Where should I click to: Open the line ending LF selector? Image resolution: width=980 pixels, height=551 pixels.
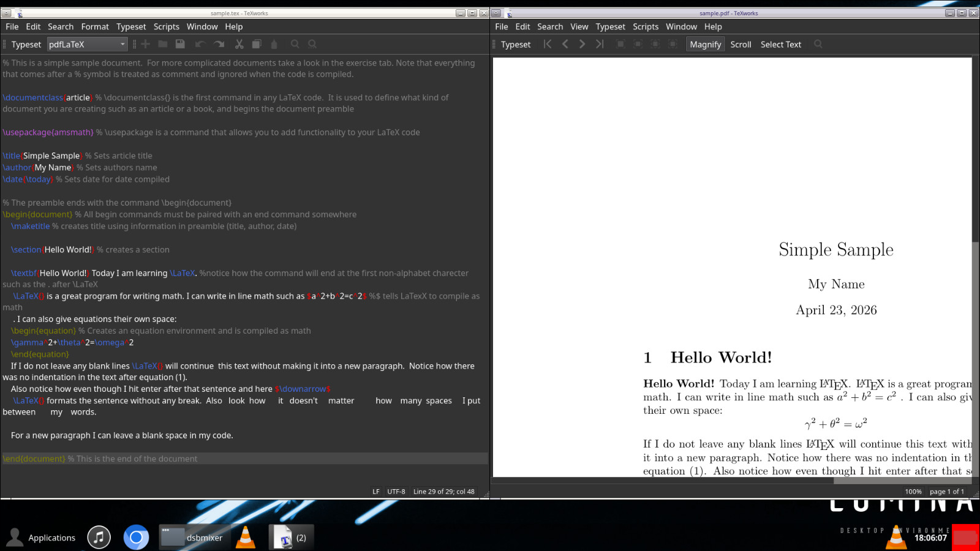[376, 492]
